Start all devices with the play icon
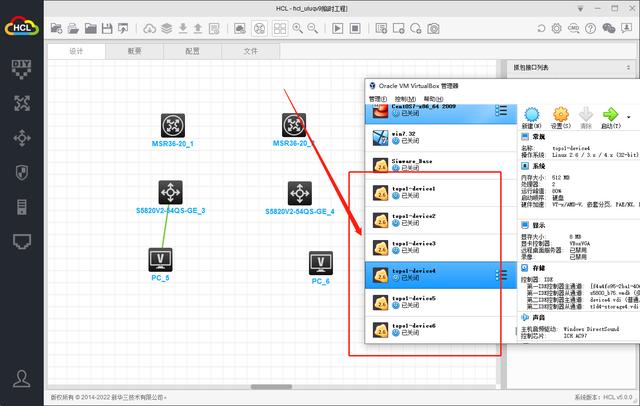 click(338, 29)
